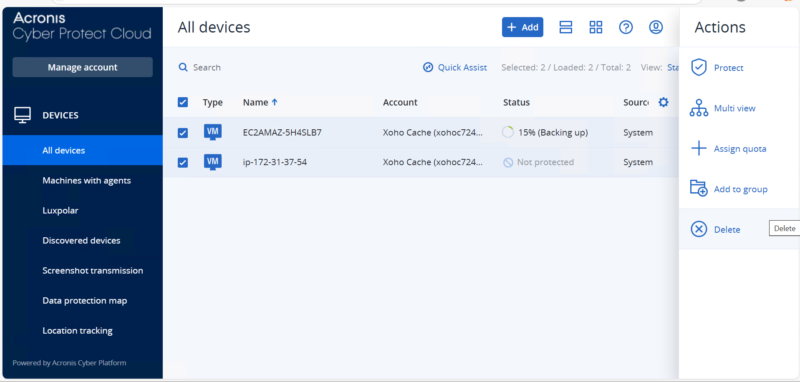Click the Protect shield icon

tap(698, 67)
